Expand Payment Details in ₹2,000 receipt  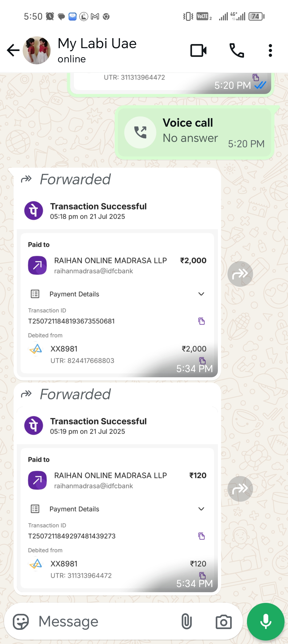[x=201, y=294]
